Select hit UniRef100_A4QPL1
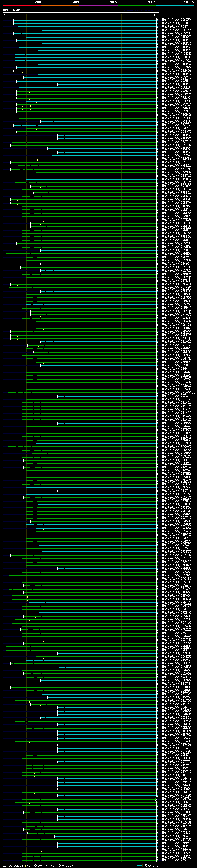 click(x=177, y=40)
